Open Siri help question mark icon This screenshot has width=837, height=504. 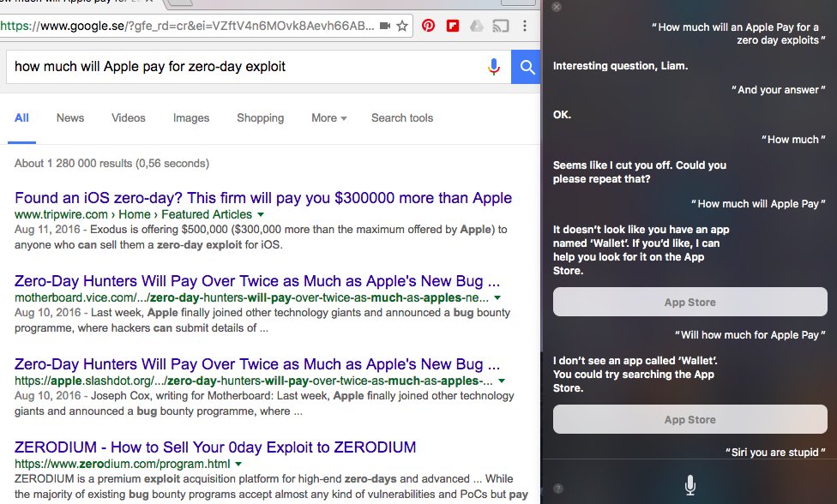point(557,489)
